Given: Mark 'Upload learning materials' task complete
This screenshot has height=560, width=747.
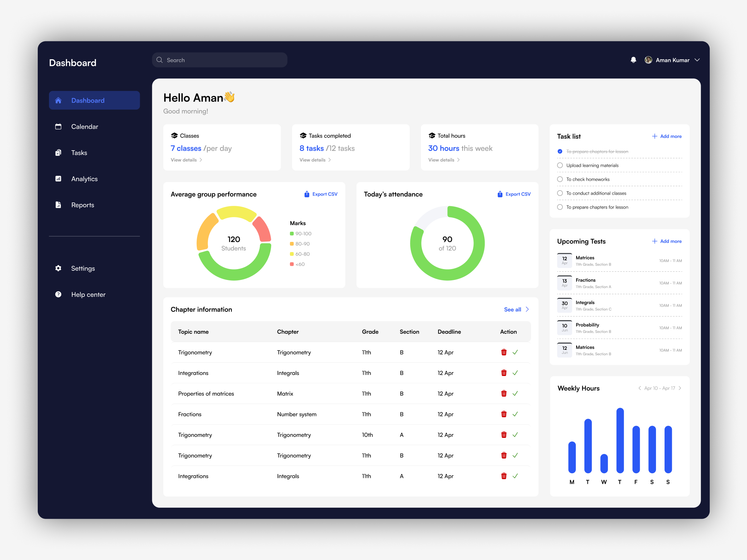Looking at the screenshot, I should 560,165.
